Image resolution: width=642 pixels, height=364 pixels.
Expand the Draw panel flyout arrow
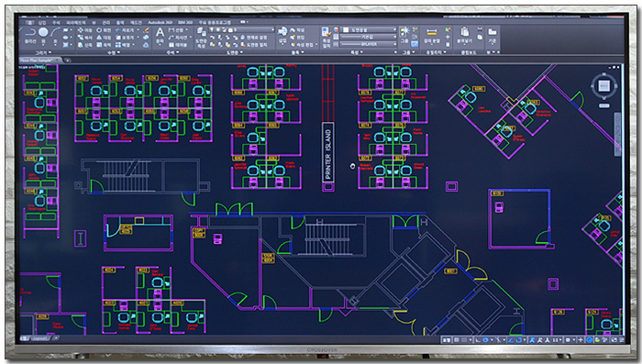pyautogui.click(x=50, y=52)
